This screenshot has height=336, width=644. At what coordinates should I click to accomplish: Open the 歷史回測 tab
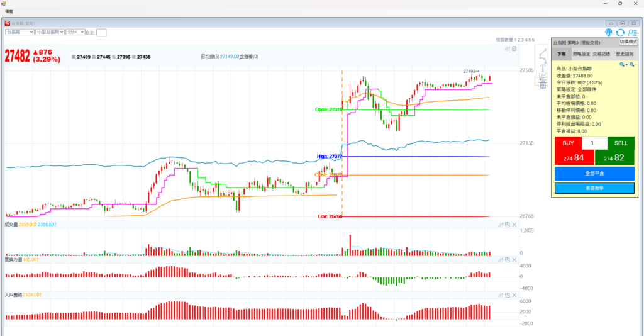pyautogui.click(x=623, y=55)
